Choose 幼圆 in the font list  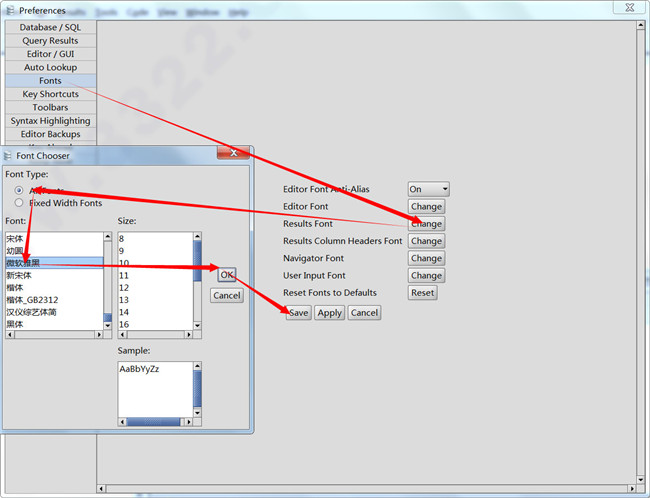click(x=54, y=251)
